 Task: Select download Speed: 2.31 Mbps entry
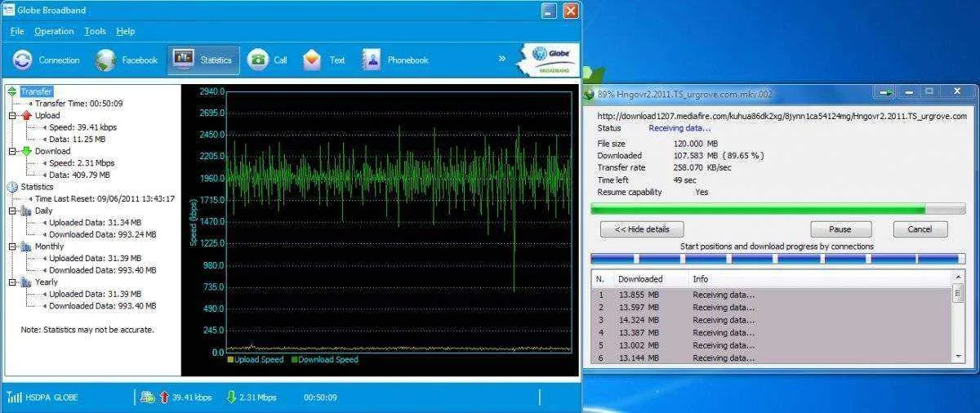pyautogui.click(x=82, y=163)
